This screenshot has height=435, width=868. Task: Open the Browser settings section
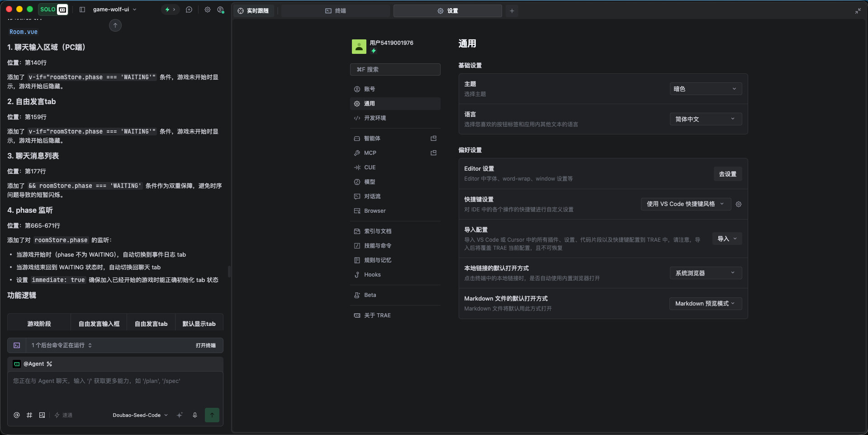pos(395,211)
